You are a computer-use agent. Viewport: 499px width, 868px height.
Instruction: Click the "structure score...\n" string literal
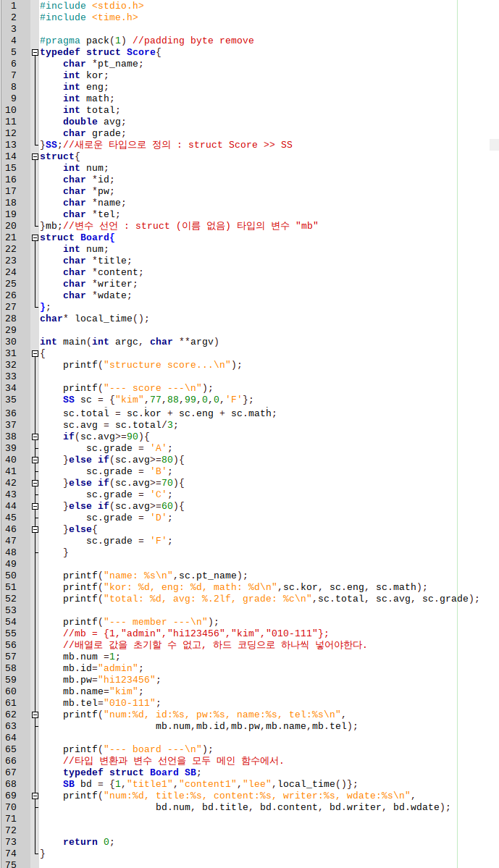click(x=167, y=366)
